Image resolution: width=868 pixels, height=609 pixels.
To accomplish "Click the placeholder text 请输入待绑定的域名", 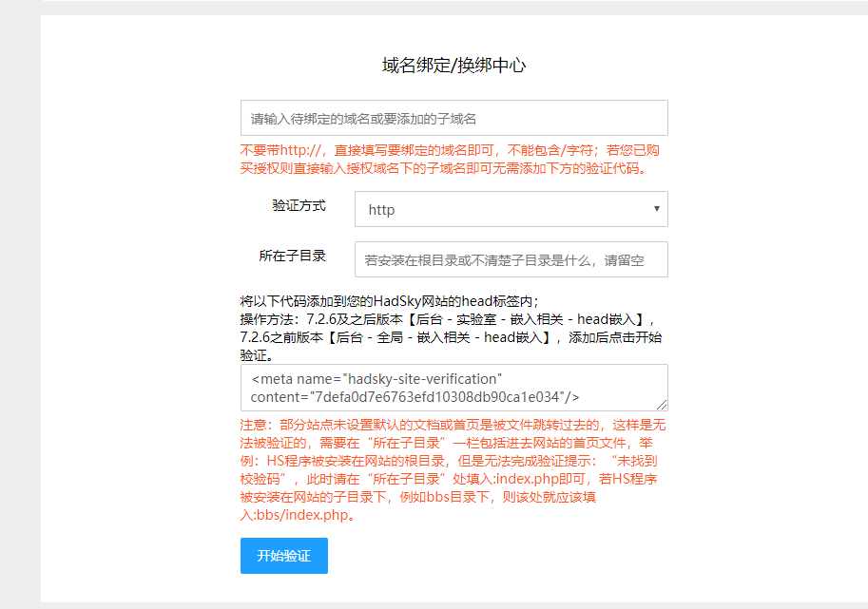I will tap(363, 119).
